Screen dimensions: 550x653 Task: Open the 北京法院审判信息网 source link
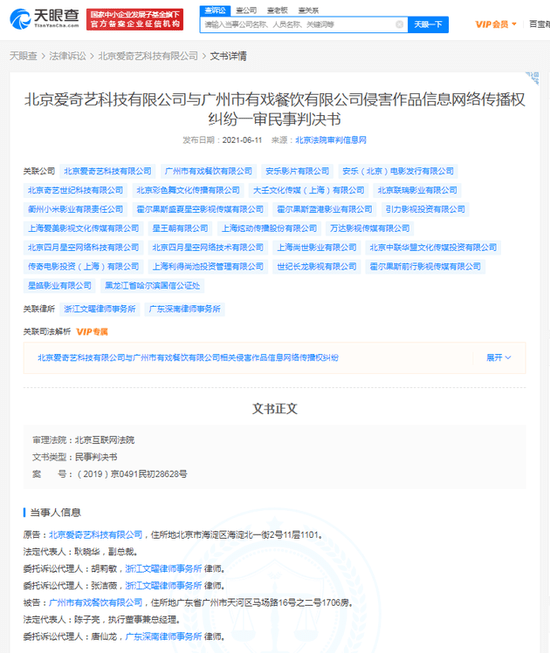pyautogui.click(x=331, y=140)
